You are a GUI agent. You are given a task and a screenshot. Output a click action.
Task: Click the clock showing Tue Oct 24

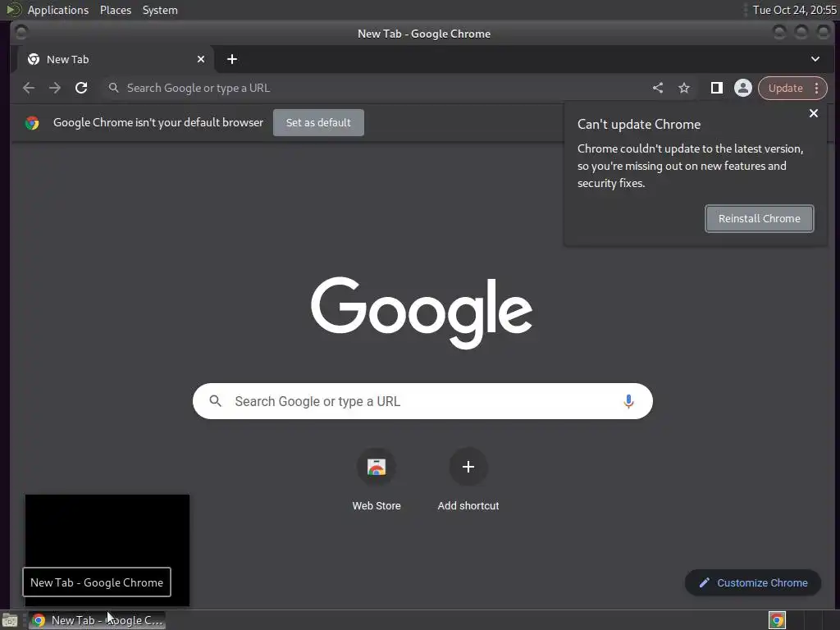click(794, 10)
